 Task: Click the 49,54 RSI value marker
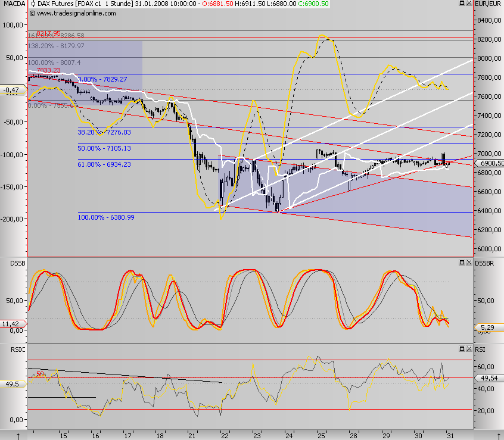(x=489, y=378)
